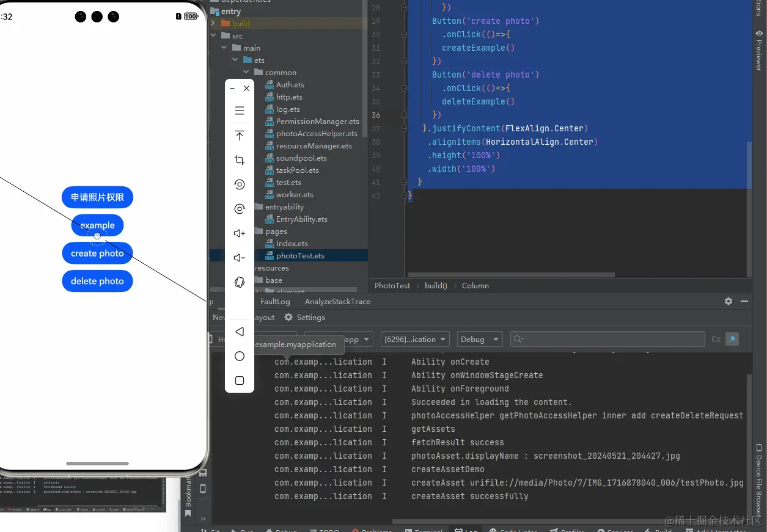Open the emulator toolbar hamburger menu
The height and width of the screenshot is (532, 767).
240,111
